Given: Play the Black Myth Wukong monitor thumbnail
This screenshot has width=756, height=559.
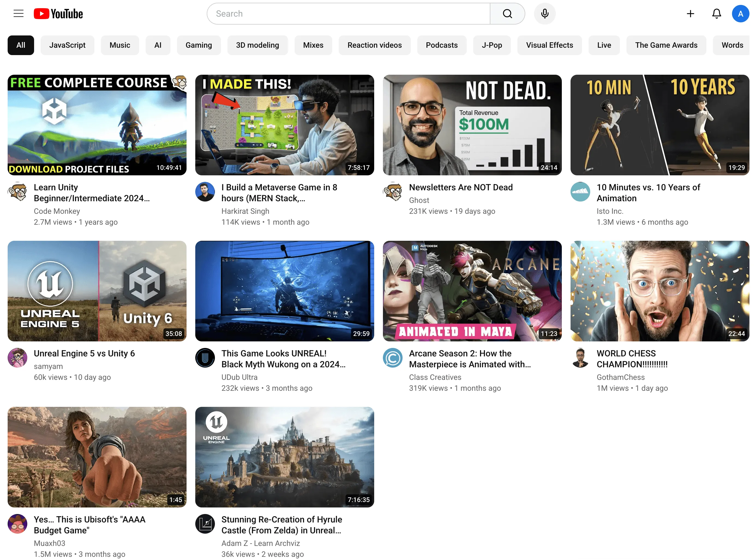Looking at the screenshot, I should coord(285,291).
